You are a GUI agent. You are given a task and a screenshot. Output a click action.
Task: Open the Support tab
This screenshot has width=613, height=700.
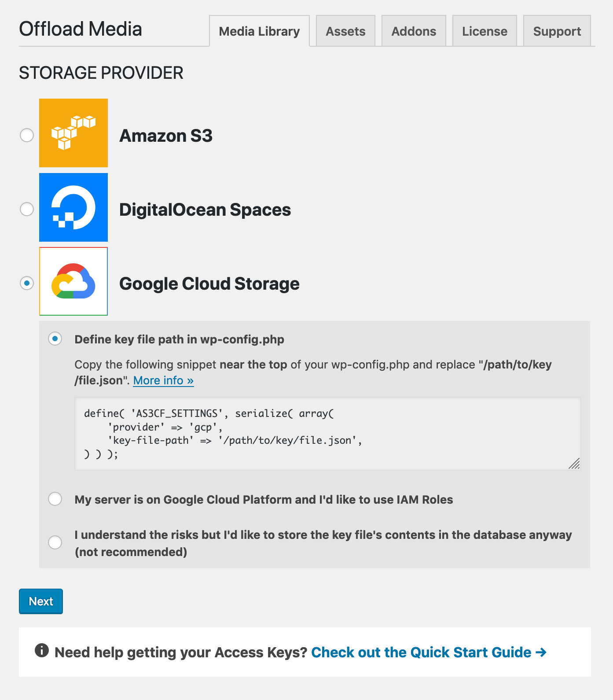[557, 31]
